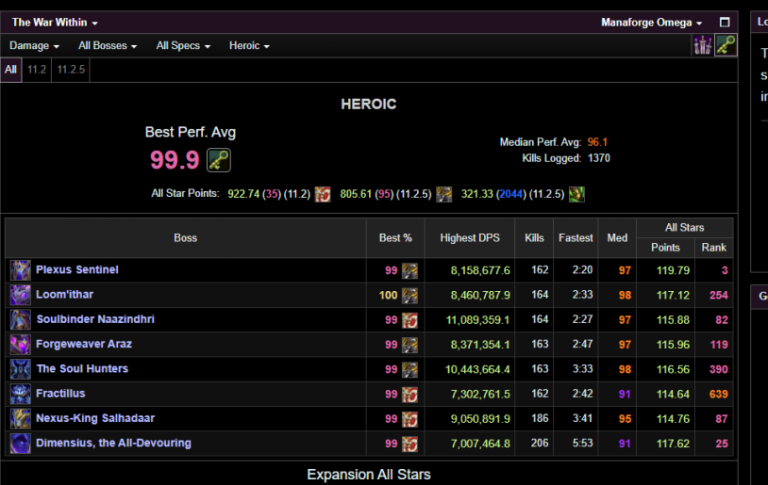This screenshot has height=485, width=768.
Task: Click the Loom'ithar boss portrait icon
Action: click(x=21, y=295)
